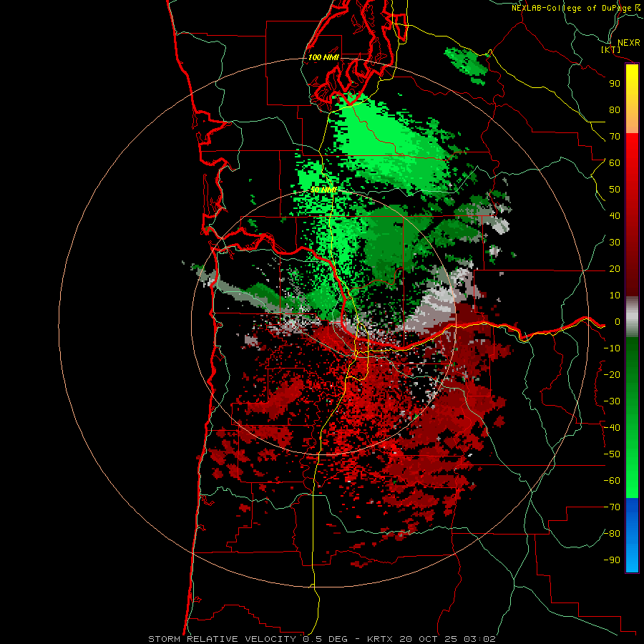Image resolution: width=644 pixels, height=644 pixels.
Task: Click the 70 knot scale label
Action: point(615,137)
